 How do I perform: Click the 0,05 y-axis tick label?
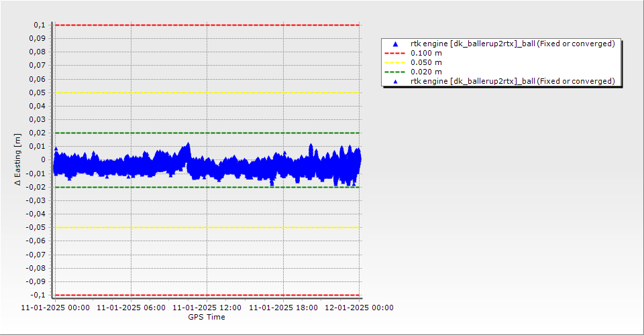(x=38, y=92)
